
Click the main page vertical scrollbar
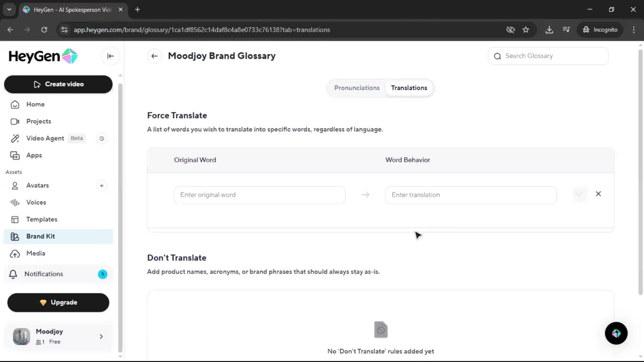(x=640, y=172)
